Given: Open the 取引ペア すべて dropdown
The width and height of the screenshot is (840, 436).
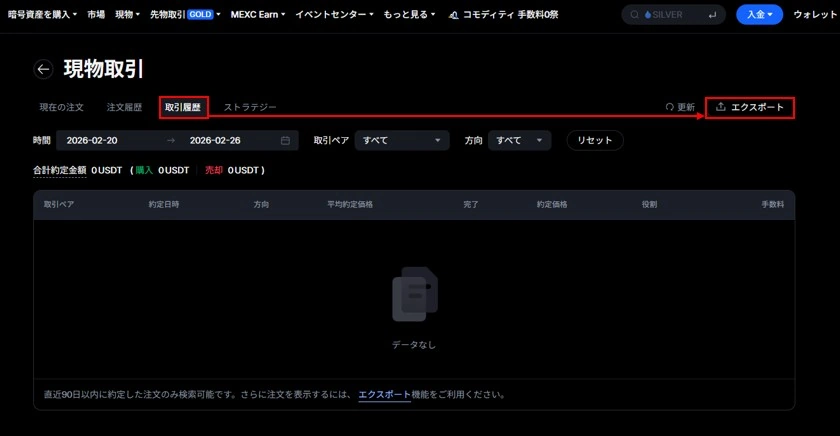Looking at the screenshot, I should (x=402, y=140).
